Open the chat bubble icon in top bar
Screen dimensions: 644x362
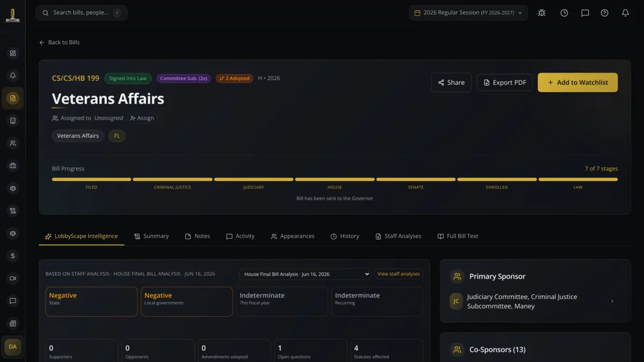click(x=585, y=13)
